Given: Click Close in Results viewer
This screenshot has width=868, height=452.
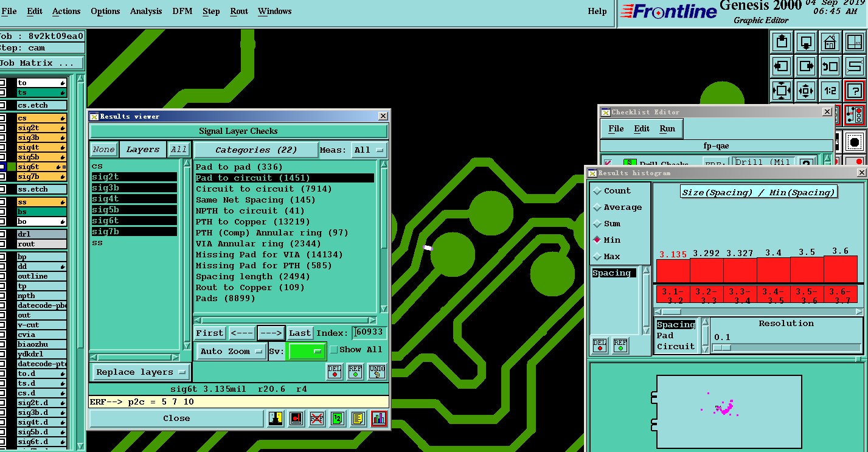Looking at the screenshot, I should (x=176, y=419).
